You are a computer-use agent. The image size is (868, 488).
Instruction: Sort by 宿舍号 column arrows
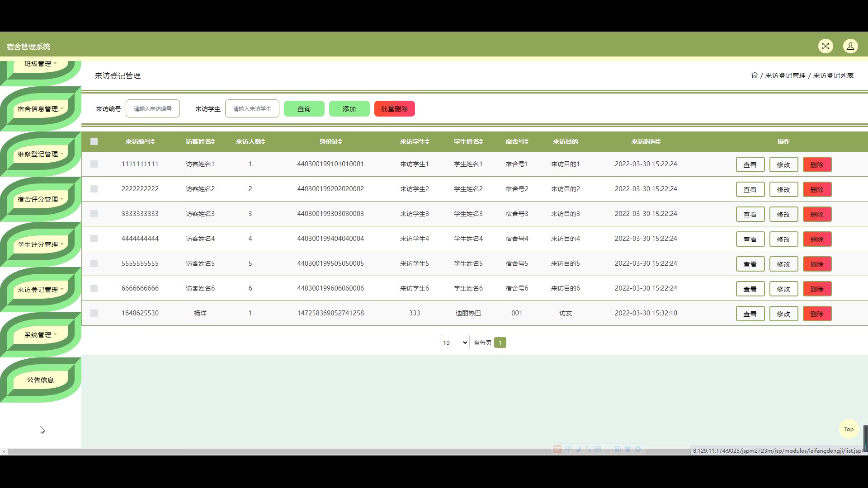[x=527, y=142]
